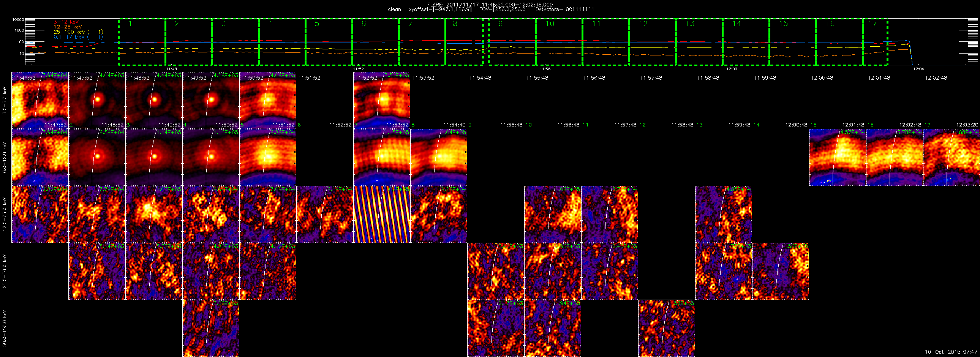Viewport: 980px width, 357px height.
Task: Open the 3-6 keV image labeled 4.44E+03
Action: click(x=154, y=100)
